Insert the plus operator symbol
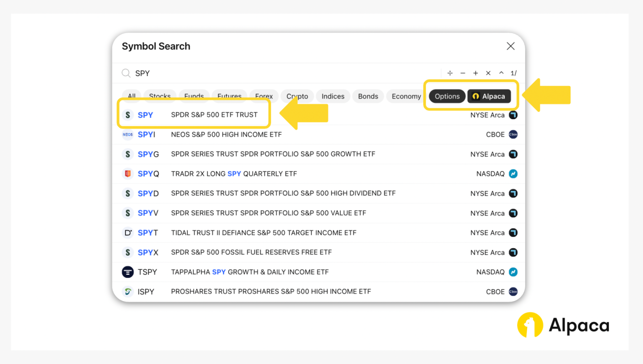Image resolution: width=643 pixels, height=364 pixels. [476, 73]
